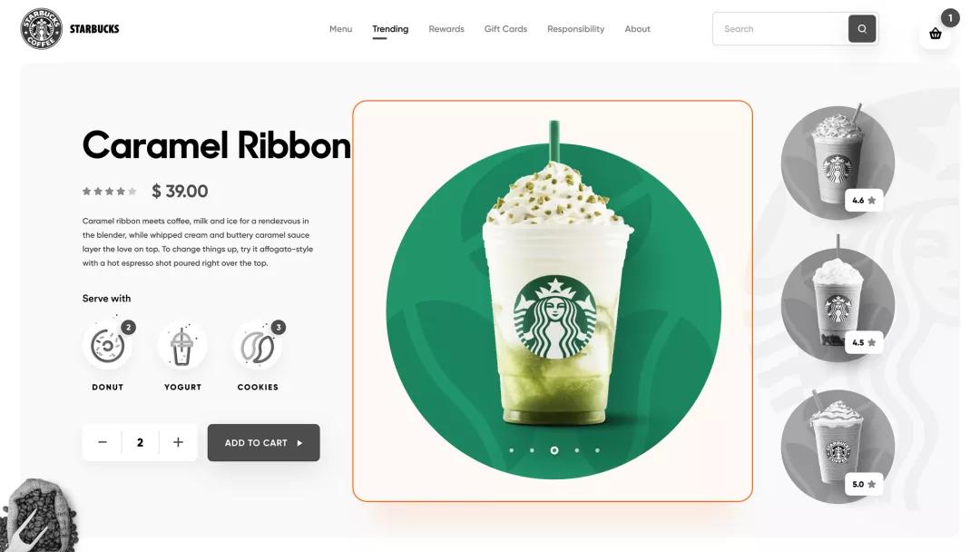Choose the drink thumbnail rated 5.0

[x=838, y=447]
